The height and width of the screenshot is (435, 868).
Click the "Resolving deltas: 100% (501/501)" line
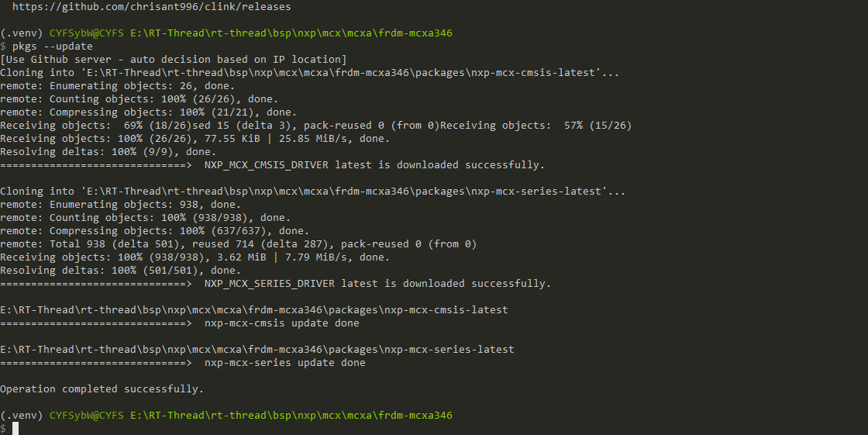click(x=121, y=270)
